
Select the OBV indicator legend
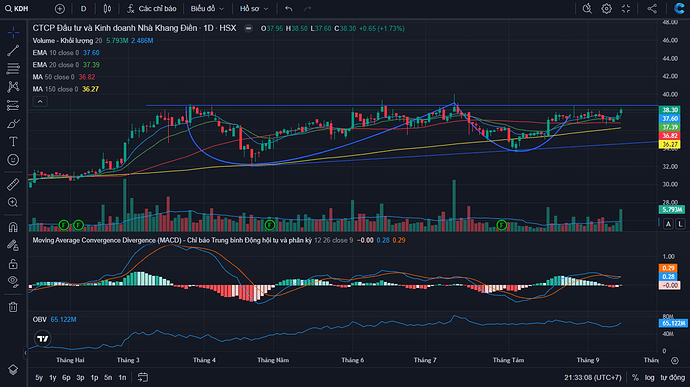tap(55, 319)
